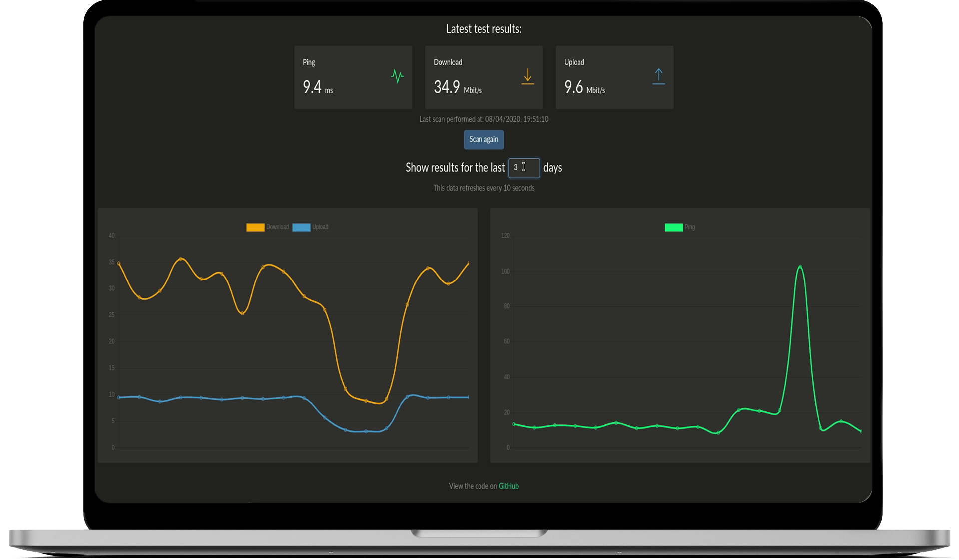Click the 'Upload' legend label text
959x560 pixels.
[320, 227]
